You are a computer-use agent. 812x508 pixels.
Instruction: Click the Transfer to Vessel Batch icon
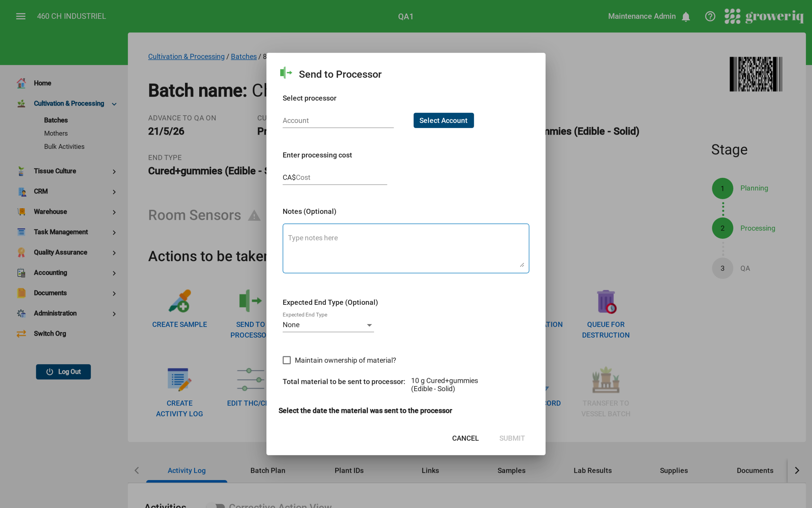[x=606, y=380]
